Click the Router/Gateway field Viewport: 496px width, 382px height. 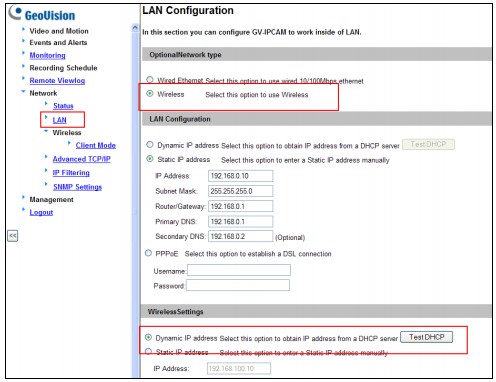(240, 206)
